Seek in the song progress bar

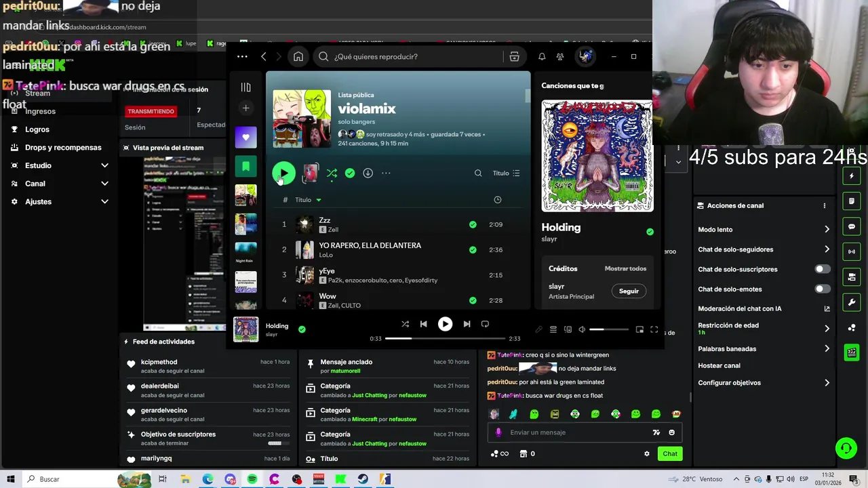(446, 338)
